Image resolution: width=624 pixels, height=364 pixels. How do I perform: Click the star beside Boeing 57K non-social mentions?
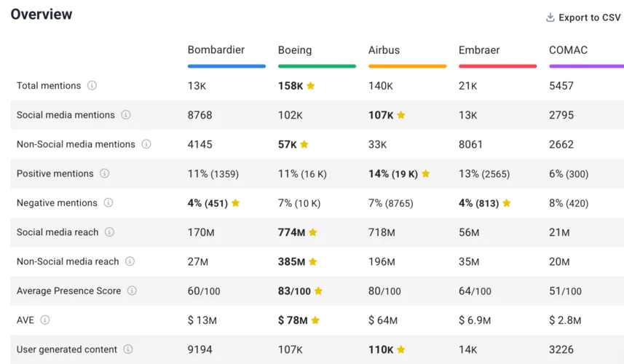304,144
